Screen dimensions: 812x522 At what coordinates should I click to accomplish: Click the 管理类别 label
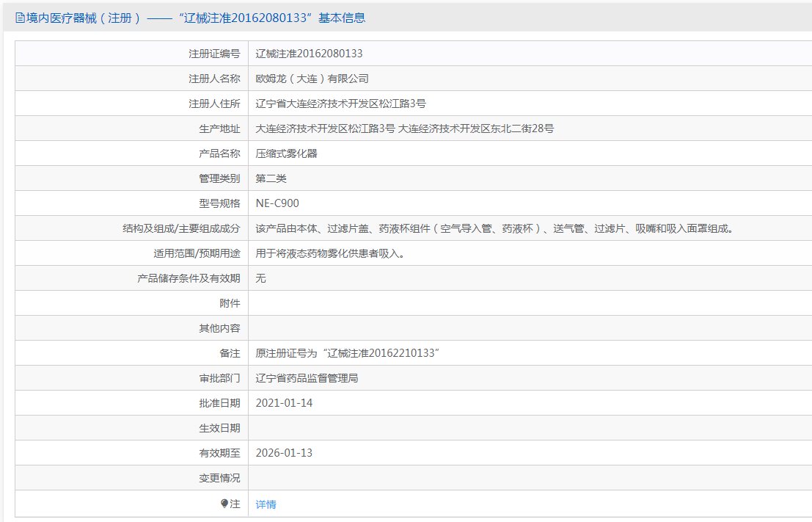pos(219,178)
